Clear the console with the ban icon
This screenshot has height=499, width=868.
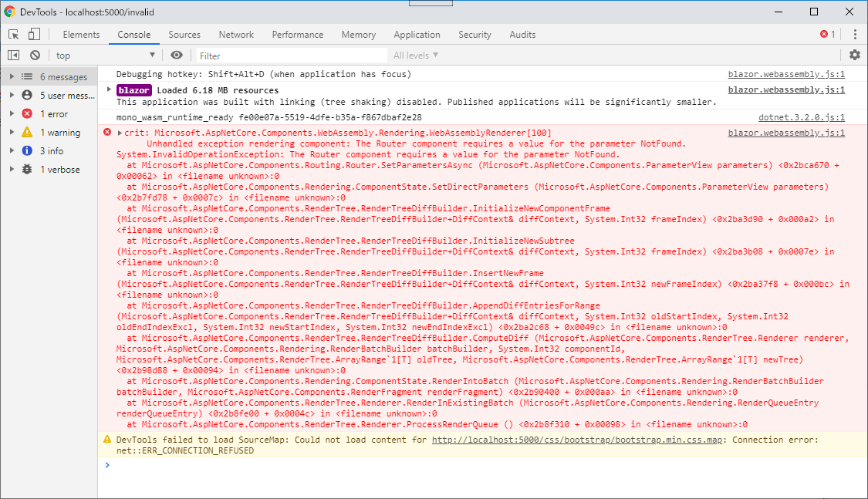[x=35, y=56]
